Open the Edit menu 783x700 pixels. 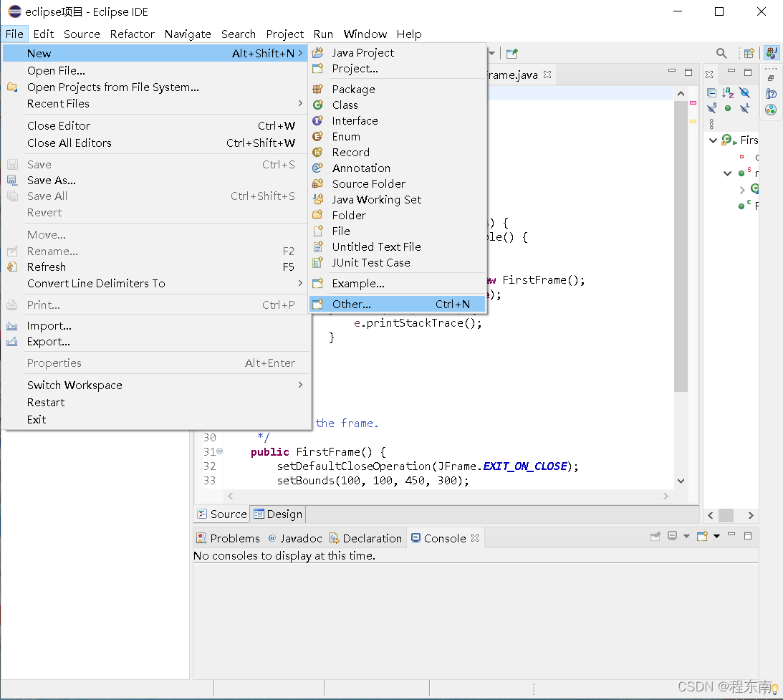click(x=44, y=34)
